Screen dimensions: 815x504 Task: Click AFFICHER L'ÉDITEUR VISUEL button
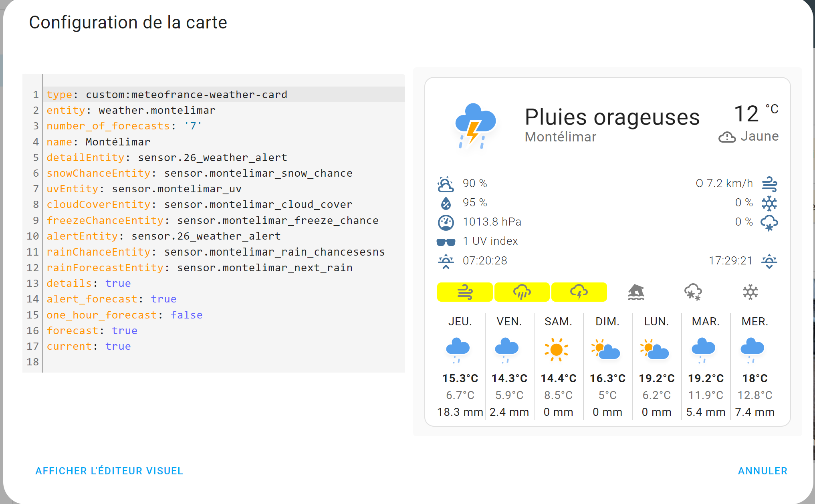click(109, 471)
